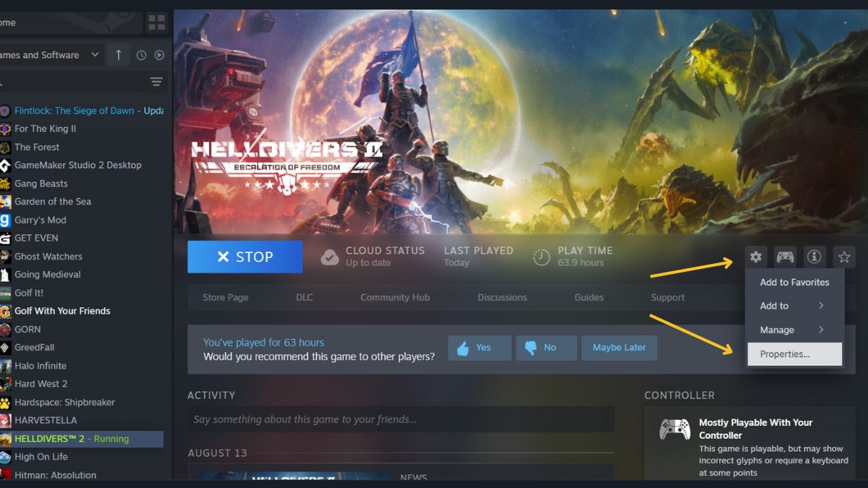Click Hardspace: Shipbreaker icon in list
The width and height of the screenshot is (868, 488).
[5, 402]
